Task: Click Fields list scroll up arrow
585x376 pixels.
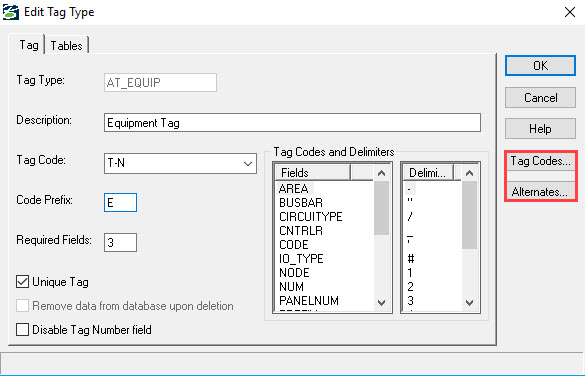Action: tap(381, 173)
